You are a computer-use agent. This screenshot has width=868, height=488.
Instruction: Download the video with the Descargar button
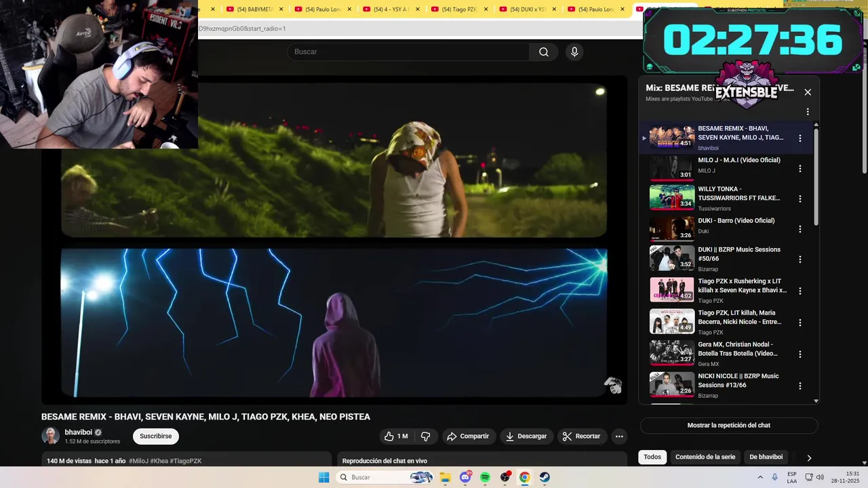(526, 436)
